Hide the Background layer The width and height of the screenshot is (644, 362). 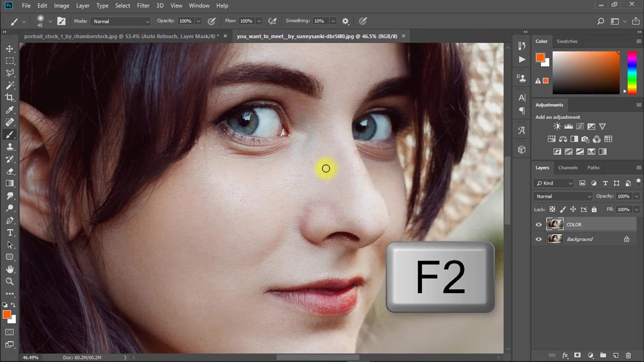(x=539, y=239)
